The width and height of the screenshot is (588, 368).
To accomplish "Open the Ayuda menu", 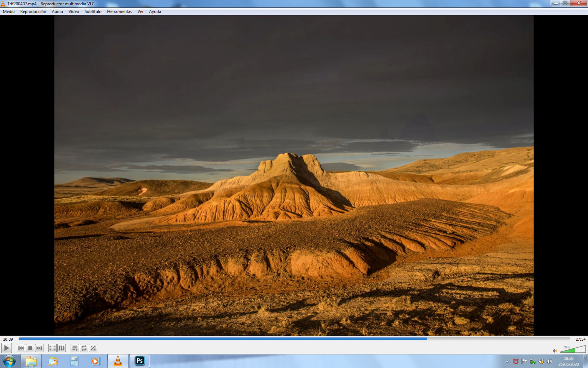I will point(155,11).
